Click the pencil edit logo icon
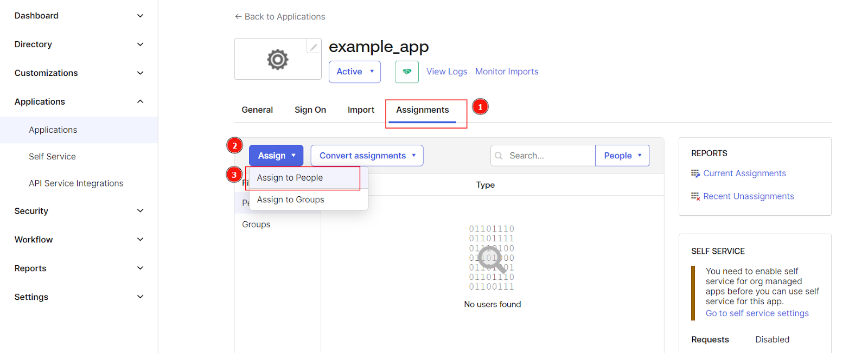 [314, 47]
